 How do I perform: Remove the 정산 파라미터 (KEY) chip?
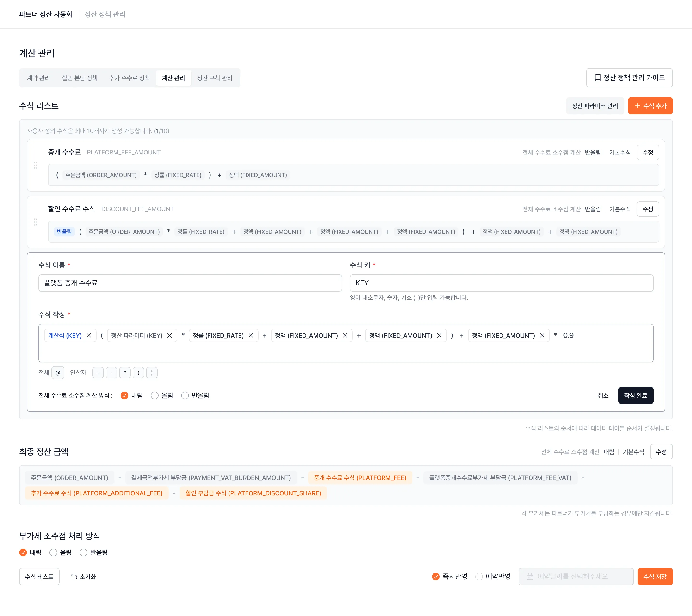coord(170,335)
